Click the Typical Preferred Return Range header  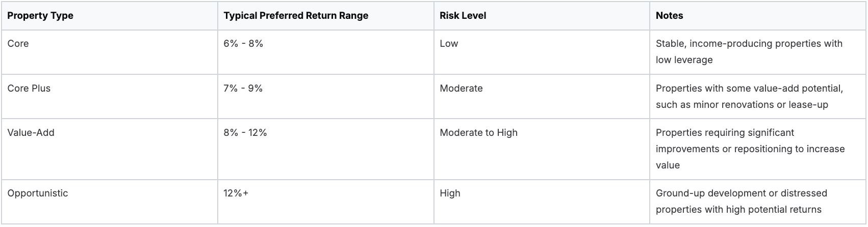(x=296, y=16)
